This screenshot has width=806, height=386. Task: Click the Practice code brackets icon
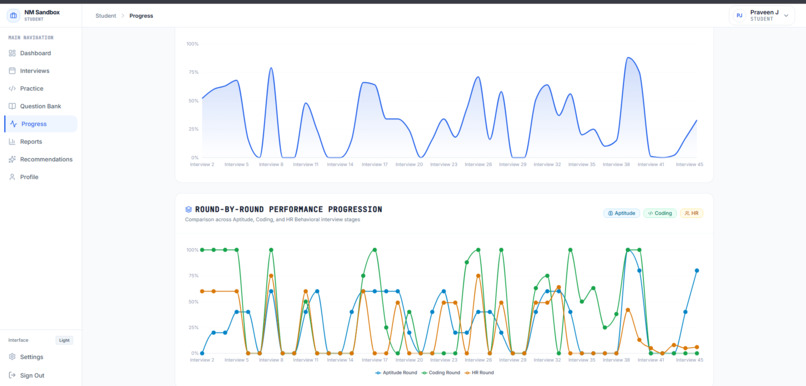(x=12, y=88)
